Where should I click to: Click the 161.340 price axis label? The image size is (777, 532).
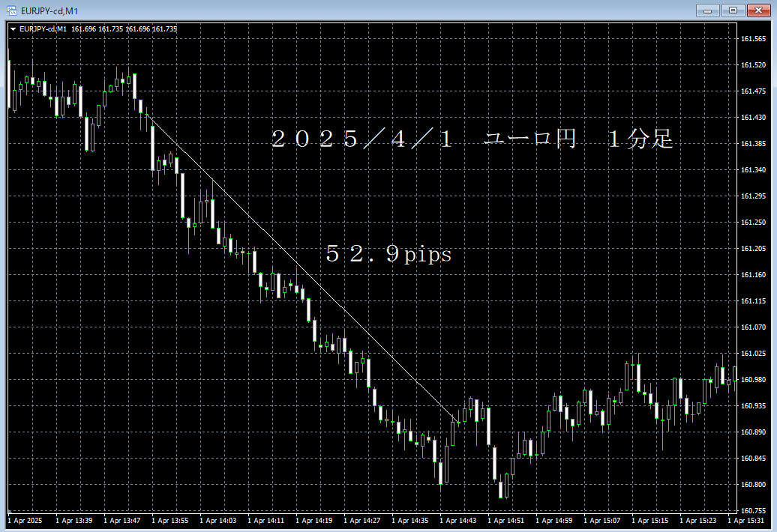click(753, 170)
